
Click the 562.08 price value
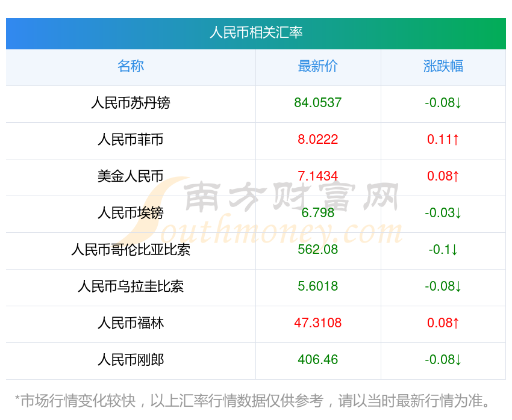click(x=317, y=250)
